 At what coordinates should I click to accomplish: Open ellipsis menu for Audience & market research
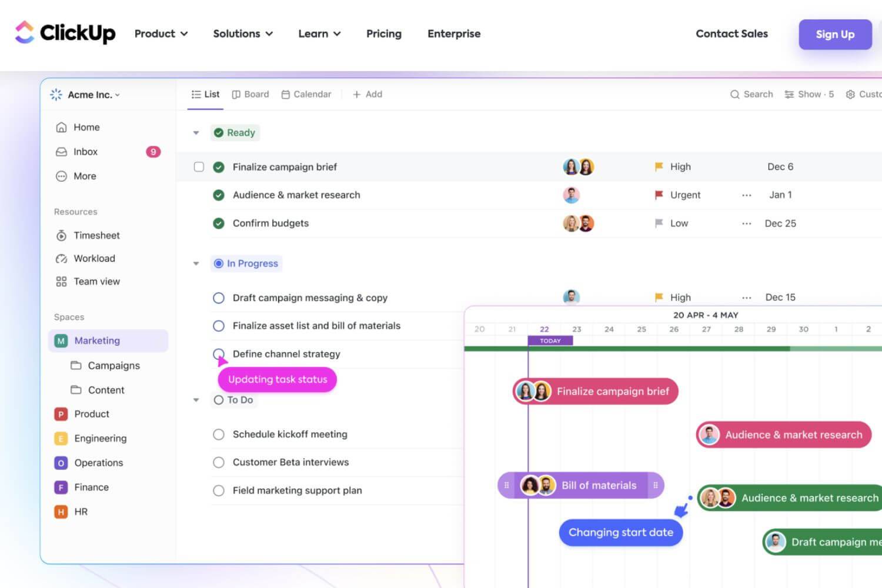click(747, 195)
